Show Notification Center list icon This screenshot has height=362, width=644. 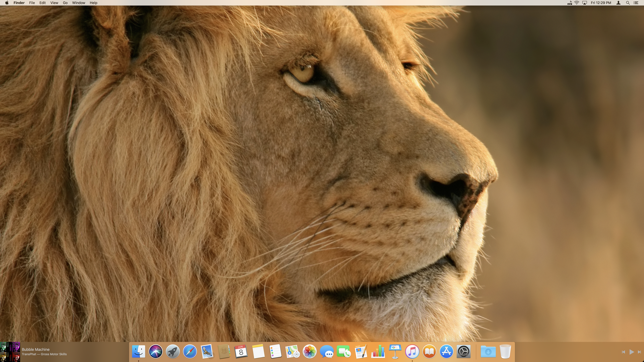[636, 3]
